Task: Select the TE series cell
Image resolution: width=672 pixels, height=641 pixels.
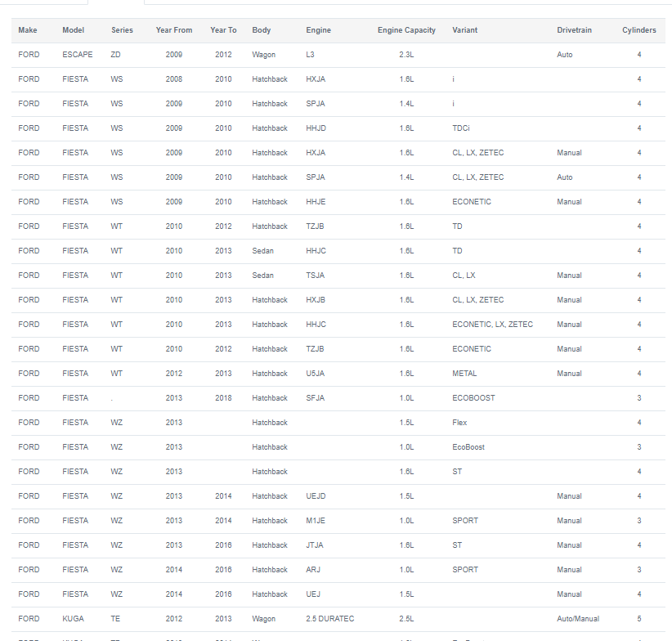Action: 115,619
